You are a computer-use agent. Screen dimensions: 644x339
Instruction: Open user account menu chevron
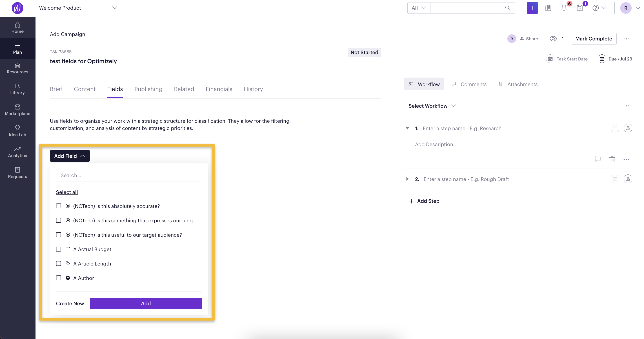click(x=638, y=8)
